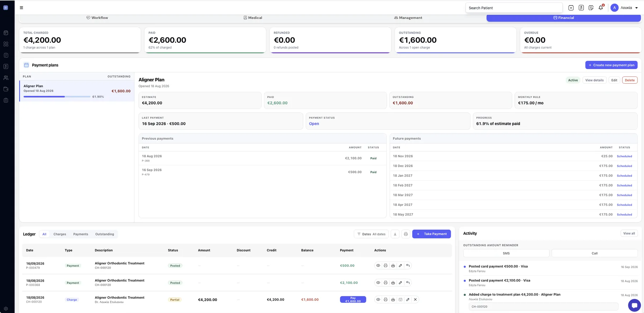Open the Λουκία user account dropdown
The height and width of the screenshot is (313, 644).
click(625, 8)
